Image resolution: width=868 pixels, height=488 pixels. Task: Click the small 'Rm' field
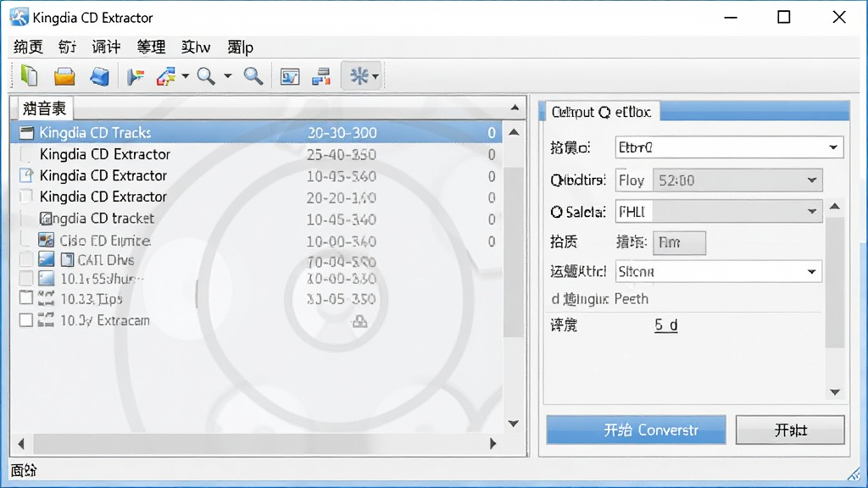pyautogui.click(x=679, y=243)
